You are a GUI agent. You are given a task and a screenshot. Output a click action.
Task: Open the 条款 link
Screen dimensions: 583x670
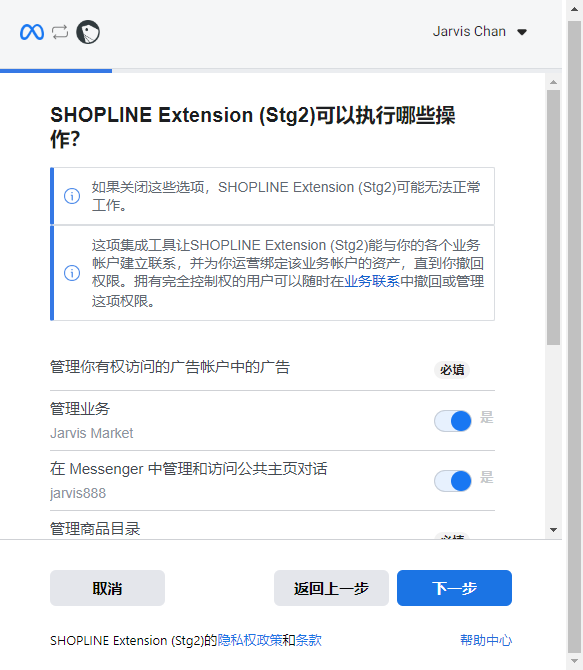click(309, 640)
